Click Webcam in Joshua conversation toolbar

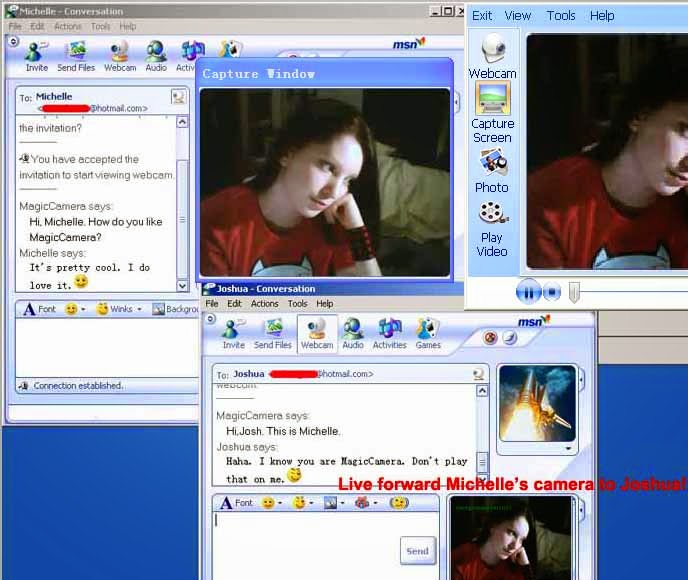[317, 334]
